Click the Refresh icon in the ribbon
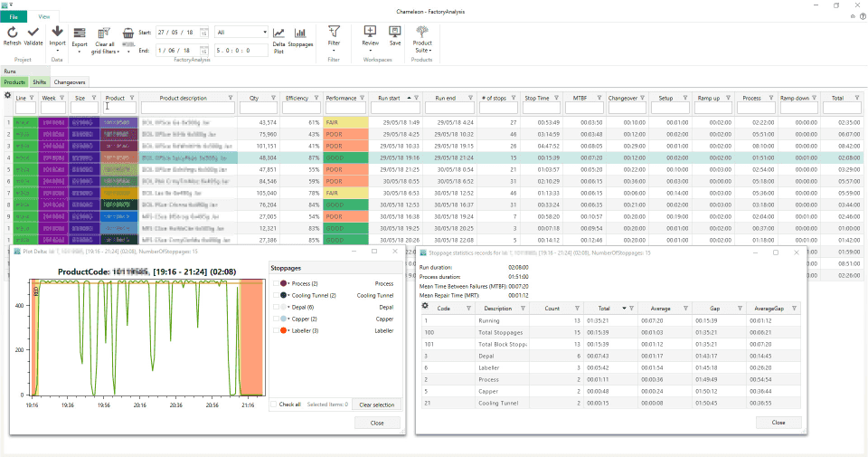 coord(13,32)
